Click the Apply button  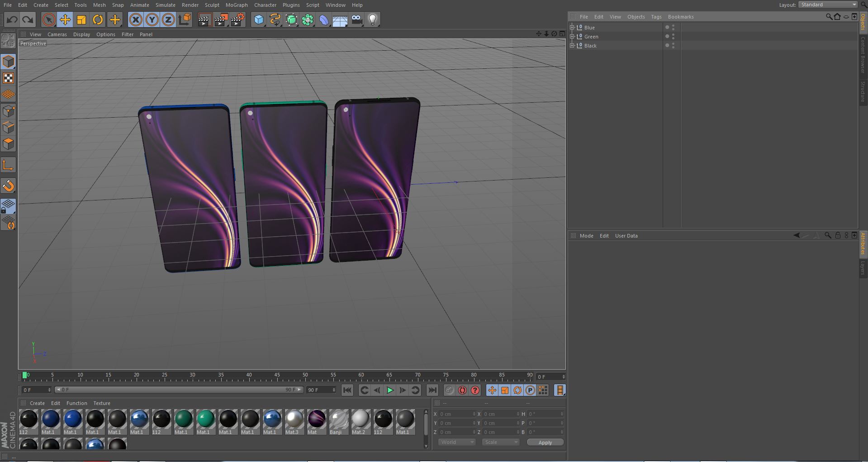click(x=545, y=443)
